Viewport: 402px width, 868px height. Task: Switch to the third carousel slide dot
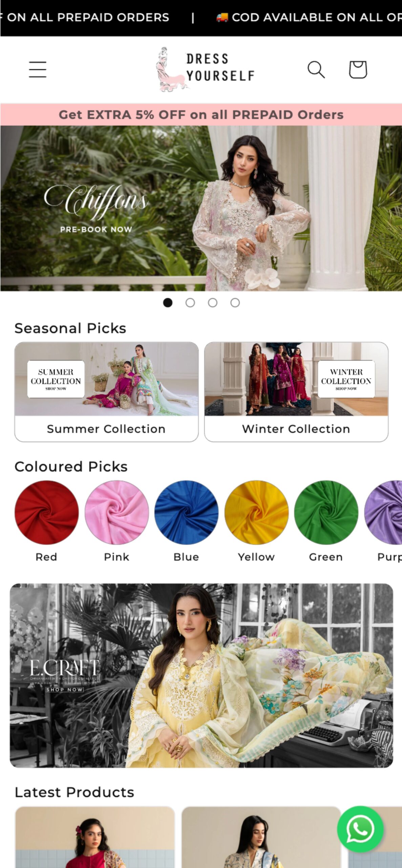[x=213, y=302]
